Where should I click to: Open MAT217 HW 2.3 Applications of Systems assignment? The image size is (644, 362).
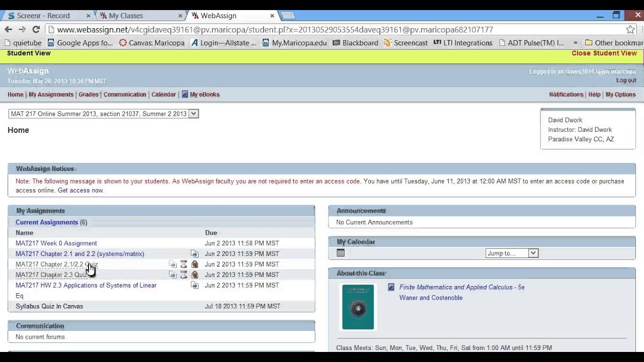tap(86, 291)
